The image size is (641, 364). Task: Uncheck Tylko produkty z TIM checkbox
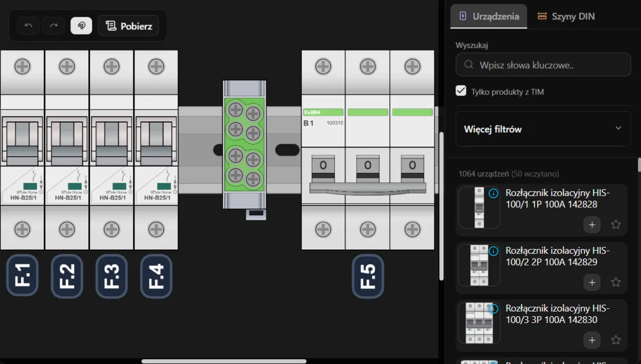point(461,91)
